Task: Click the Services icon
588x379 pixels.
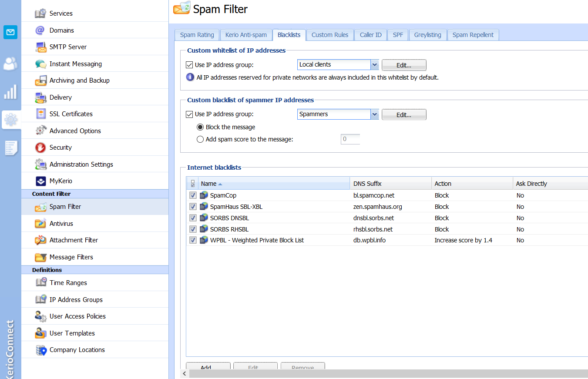Action: pyautogui.click(x=41, y=13)
